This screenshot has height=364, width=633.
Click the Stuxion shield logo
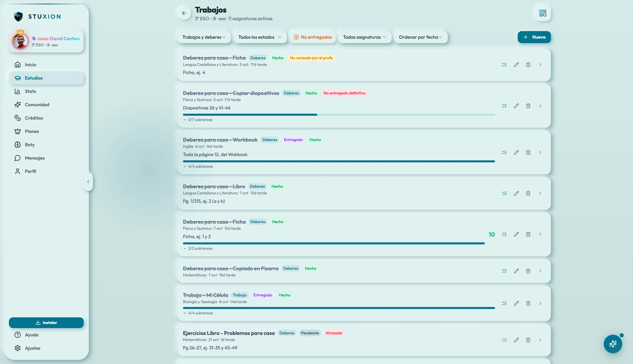[x=18, y=17]
